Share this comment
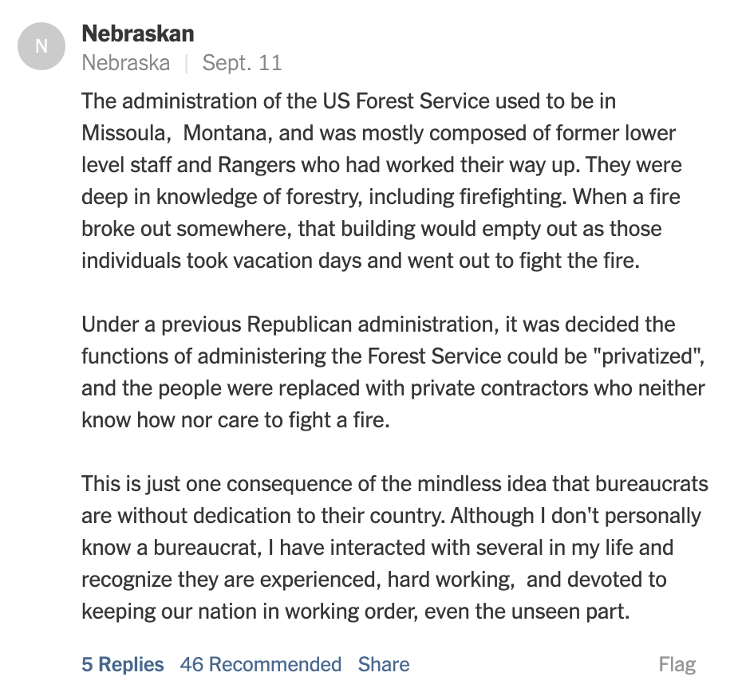The height and width of the screenshot is (700, 734). [384, 664]
